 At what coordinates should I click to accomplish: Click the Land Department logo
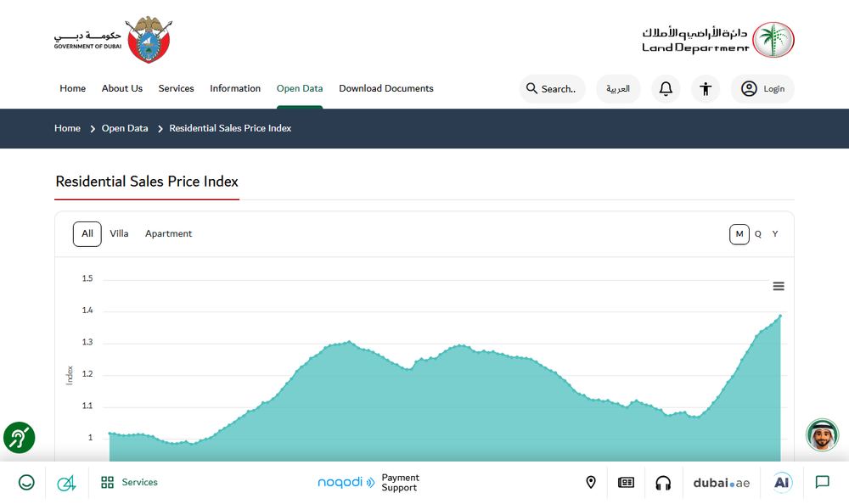[x=718, y=40]
